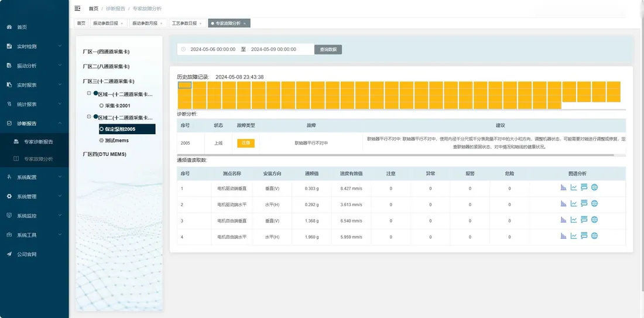
Task: Collapse the 区域二 tree branch
Action: (x=89, y=117)
